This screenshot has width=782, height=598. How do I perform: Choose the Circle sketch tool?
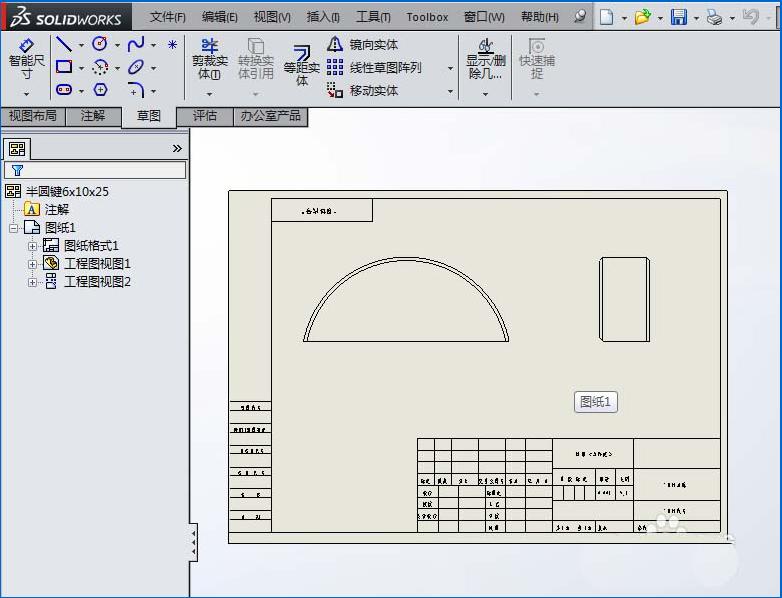tap(100, 44)
